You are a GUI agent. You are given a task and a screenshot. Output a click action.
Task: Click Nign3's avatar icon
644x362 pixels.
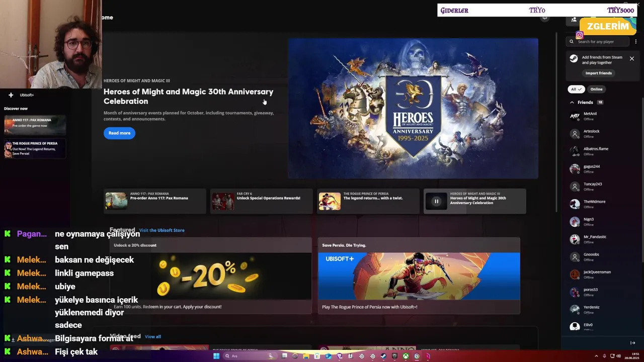click(575, 222)
